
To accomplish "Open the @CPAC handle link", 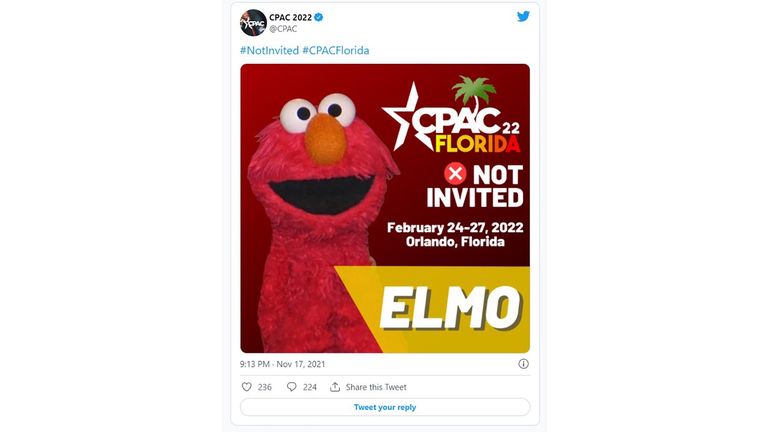I will [x=283, y=29].
